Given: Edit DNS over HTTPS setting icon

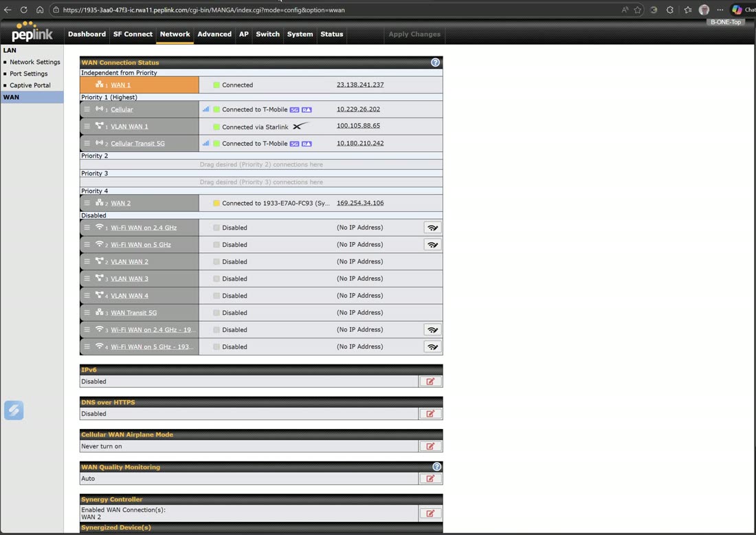Looking at the screenshot, I should 430,413.
